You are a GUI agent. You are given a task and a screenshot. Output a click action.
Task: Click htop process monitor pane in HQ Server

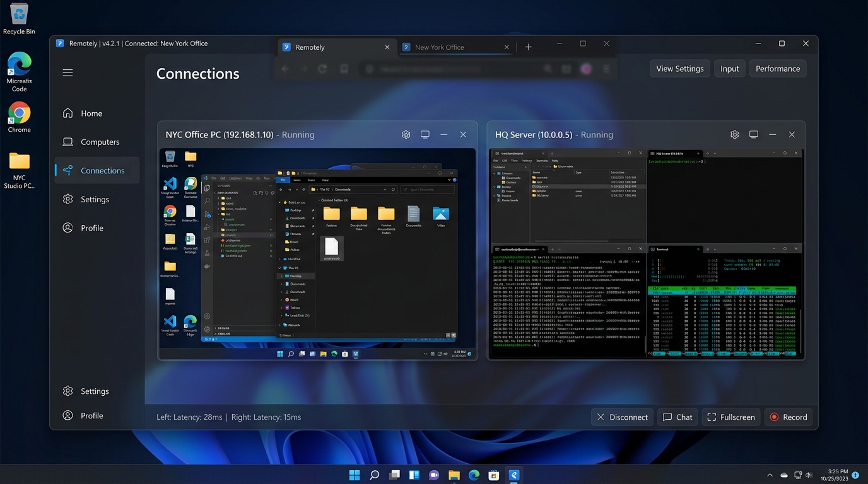[725, 301]
